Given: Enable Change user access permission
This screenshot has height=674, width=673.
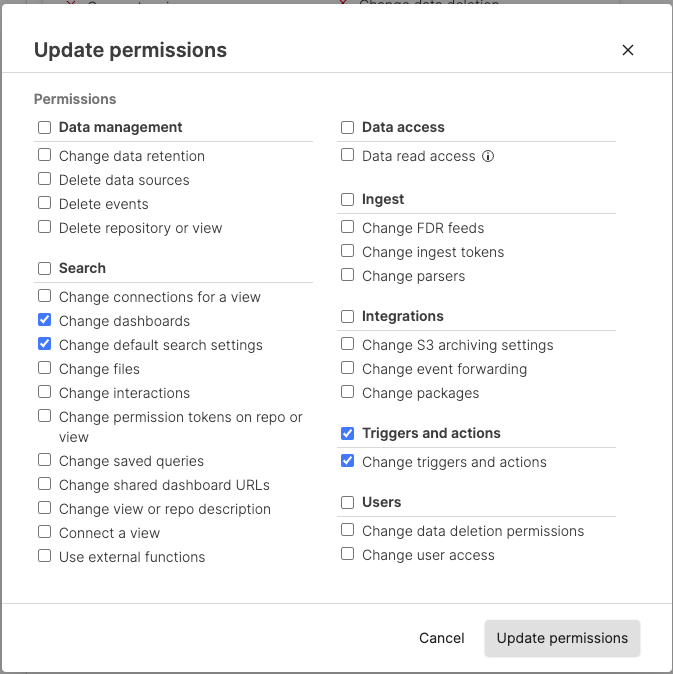Looking at the screenshot, I should pyautogui.click(x=347, y=555).
